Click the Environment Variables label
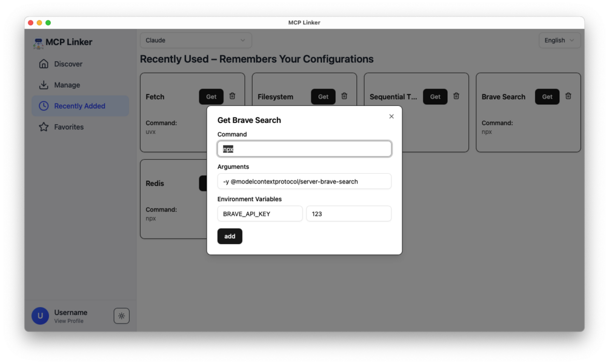 click(x=249, y=199)
